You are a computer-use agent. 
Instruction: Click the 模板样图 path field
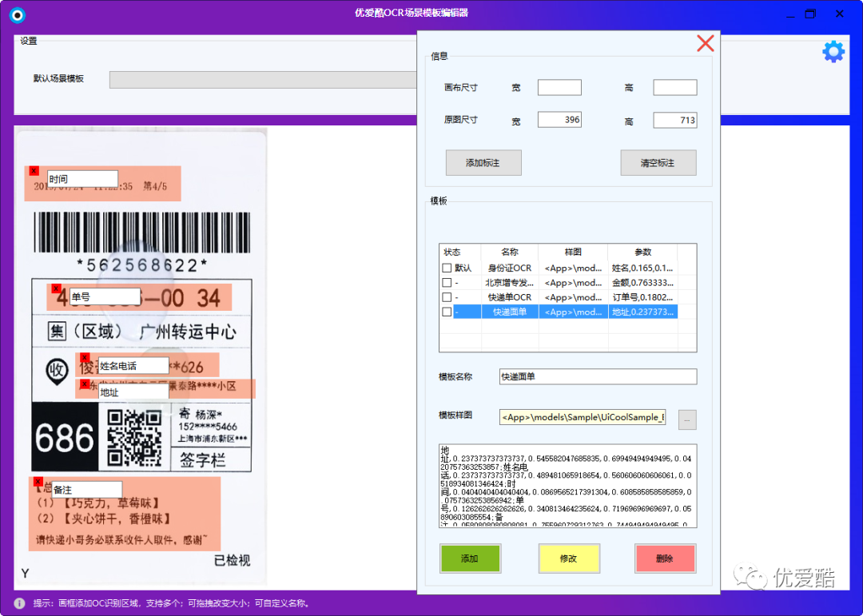[583, 417]
